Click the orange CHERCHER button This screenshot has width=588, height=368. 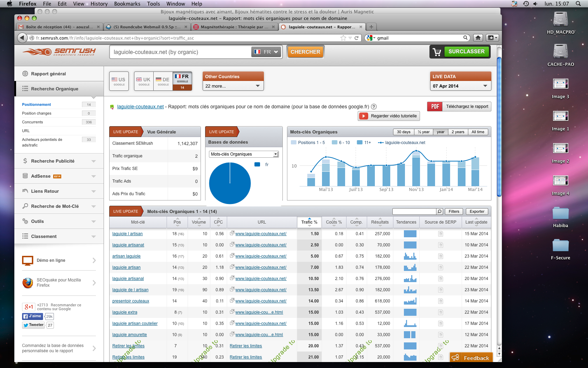305,52
